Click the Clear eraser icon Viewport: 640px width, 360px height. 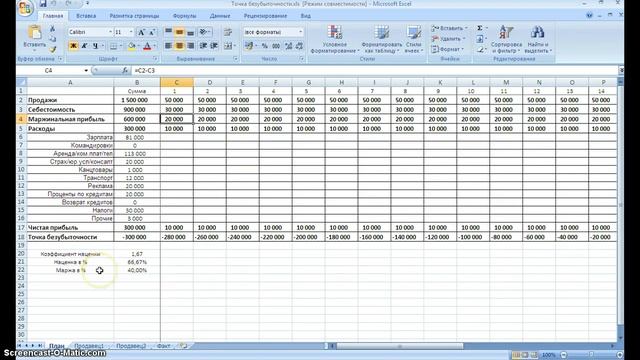point(480,49)
